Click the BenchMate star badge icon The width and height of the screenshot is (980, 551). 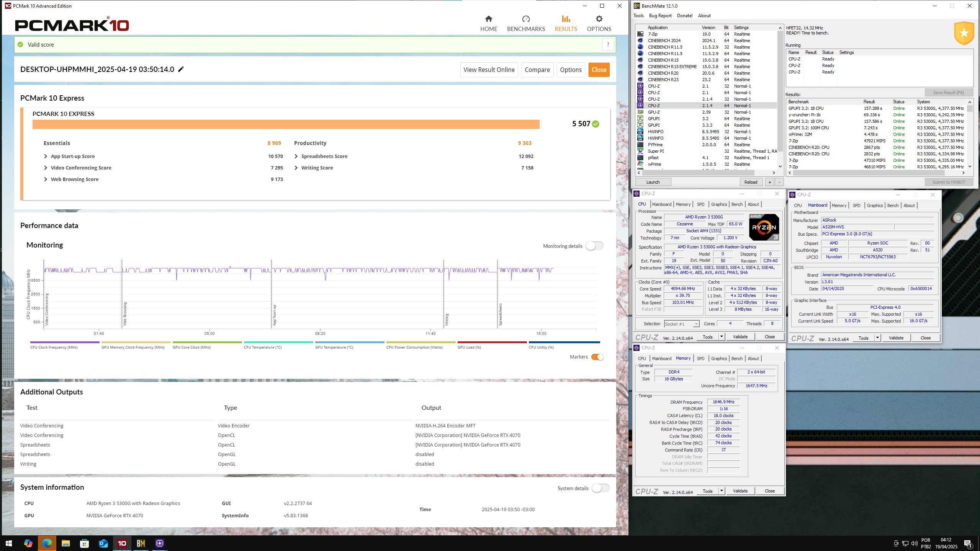point(964,34)
